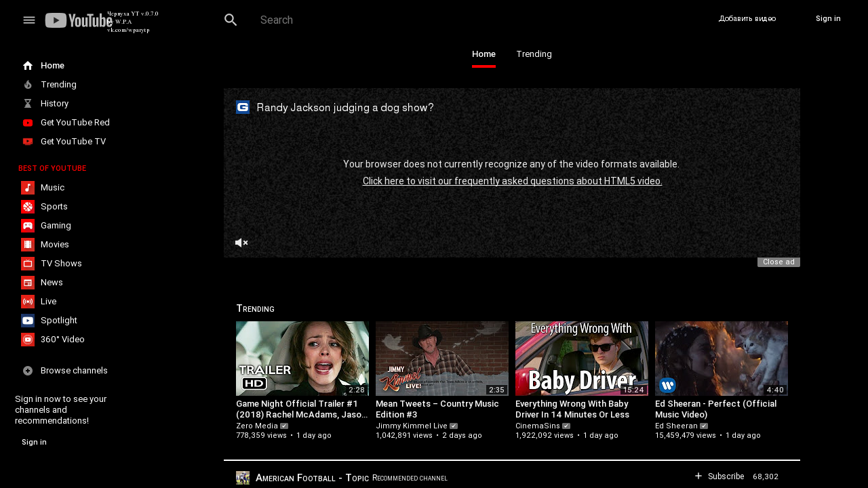Image resolution: width=868 pixels, height=488 pixels.
Task: Open American Football - Topic channel
Action: [x=312, y=478]
